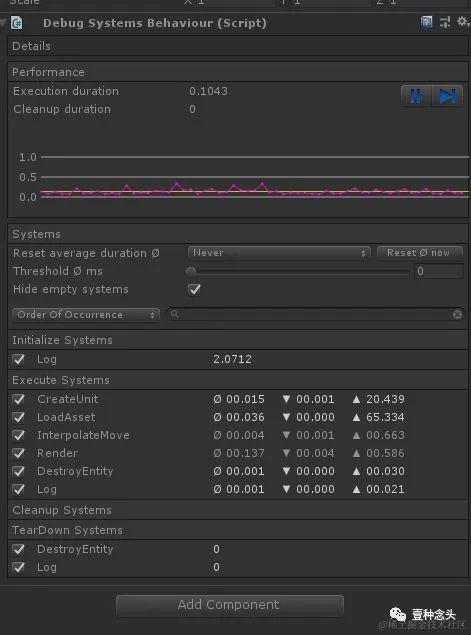Image resolution: width=471 pixels, height=635 pixels.
Task: Click the Cleanup duration label
Action: point(62,109)
